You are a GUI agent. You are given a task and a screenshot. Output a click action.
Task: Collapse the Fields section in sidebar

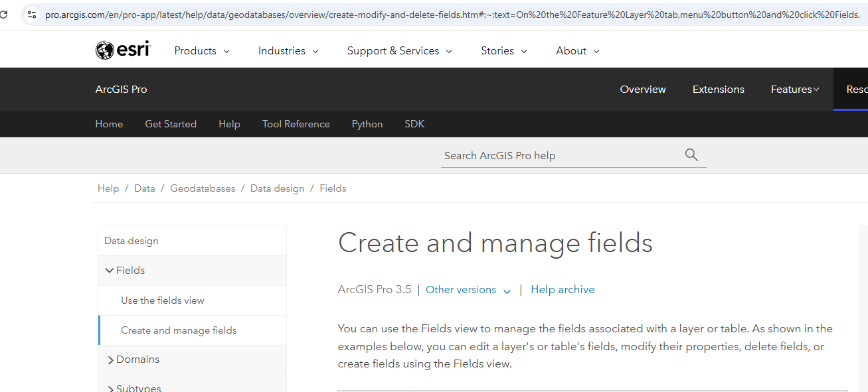(110, 271)
